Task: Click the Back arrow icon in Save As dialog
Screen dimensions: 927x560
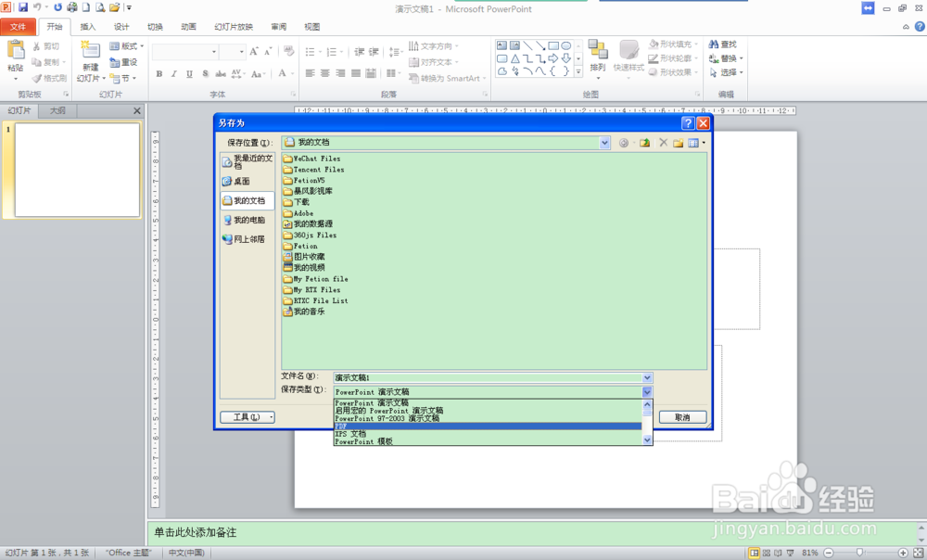Action: tap(623, 143)
